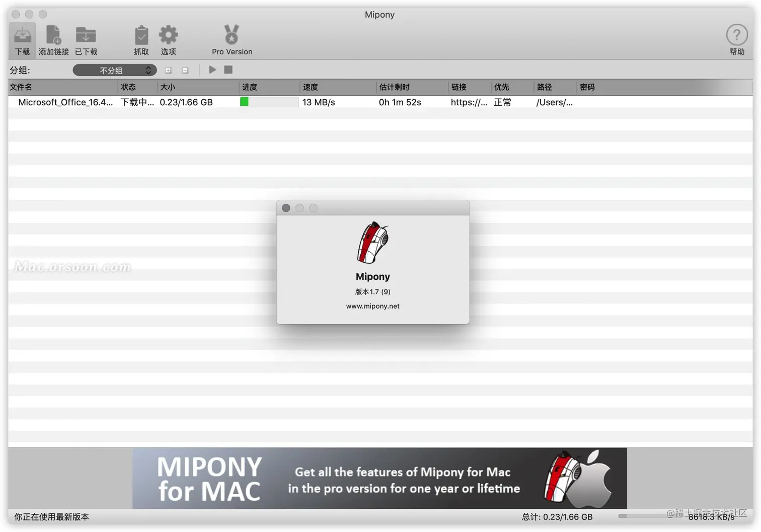Click the 13 MB/s speed cell
Image resolution: width=761 pixels, height=532 pixels.
coord(319,102)
